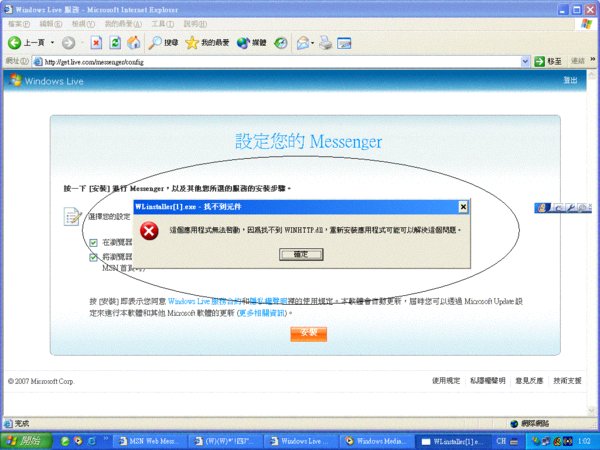600x450 pixels.
Task: Open 意見反應 footer link
Action: pos(529,380)
